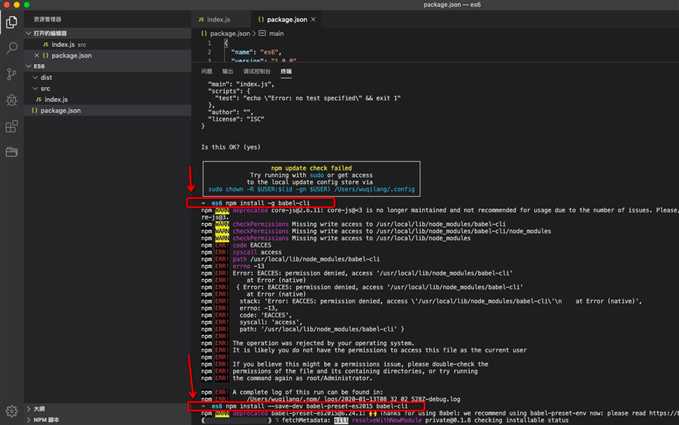Collapse the dist folder
679x425 pixels.
(36, 78)
